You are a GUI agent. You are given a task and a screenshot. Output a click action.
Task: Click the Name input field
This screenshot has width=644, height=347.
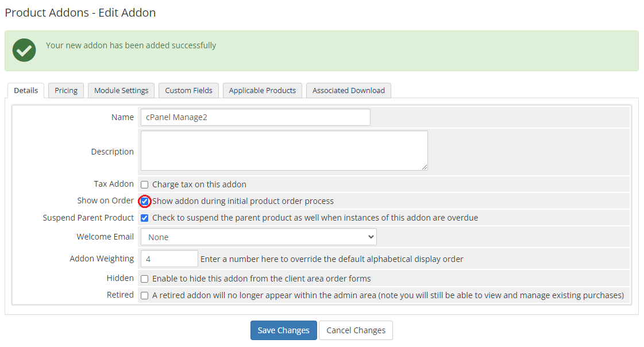(x=256, y=117)
